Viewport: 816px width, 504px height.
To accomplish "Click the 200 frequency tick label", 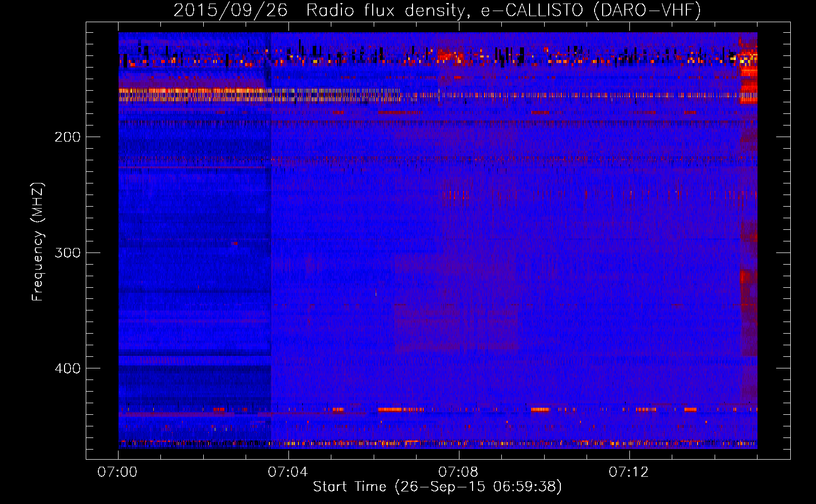I will click(x=68, y=137).
